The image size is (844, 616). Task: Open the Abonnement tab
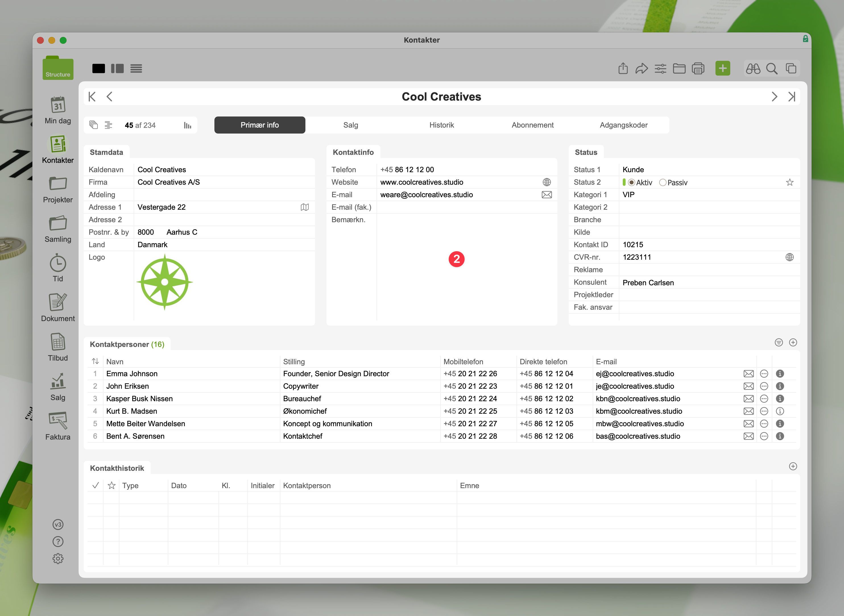tap(532, 125)
